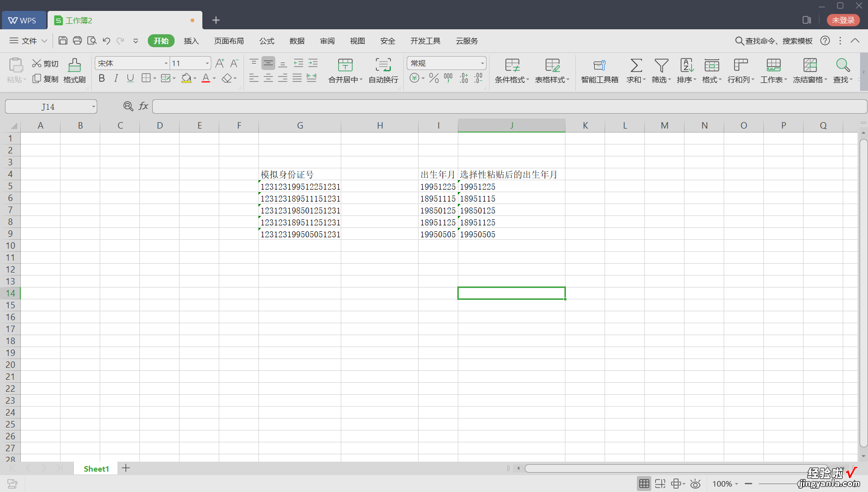Align text right
Screen dimensions: 868x492
(283, 78)
